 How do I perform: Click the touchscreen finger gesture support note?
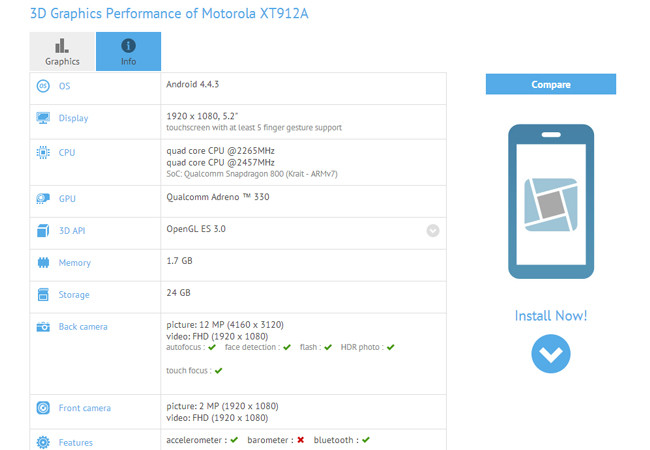click(254, 128)
